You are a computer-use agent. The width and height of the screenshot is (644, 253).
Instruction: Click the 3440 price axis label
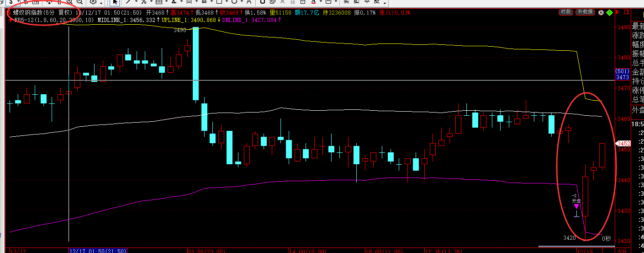623,180
